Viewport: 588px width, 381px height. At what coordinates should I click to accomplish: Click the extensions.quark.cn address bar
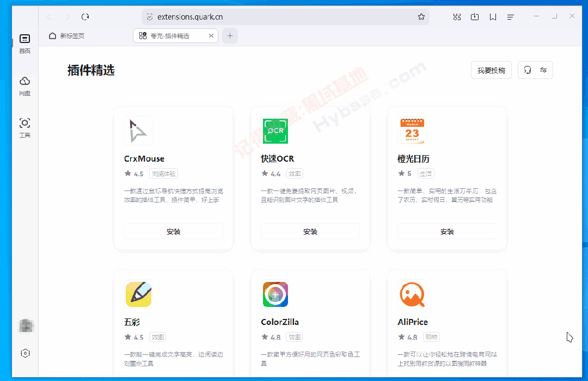click(285, 17)
